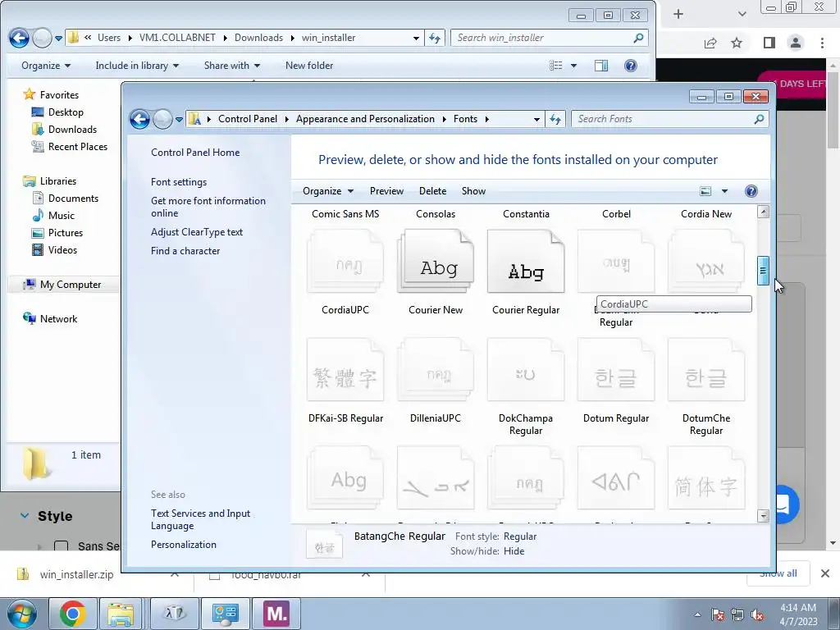The height and width of the screenshot is (630, 840).
Task: Open Control Panel Home link
Action: [195, 153]
